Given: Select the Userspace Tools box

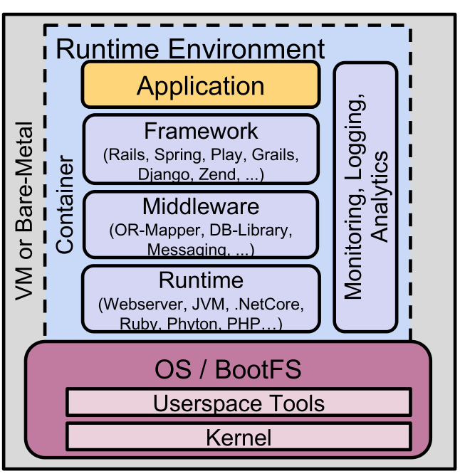Looking at the screenshot, I should [238, 403].
